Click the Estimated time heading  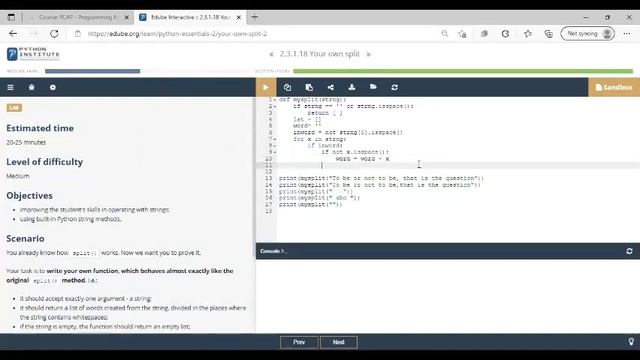40,128
